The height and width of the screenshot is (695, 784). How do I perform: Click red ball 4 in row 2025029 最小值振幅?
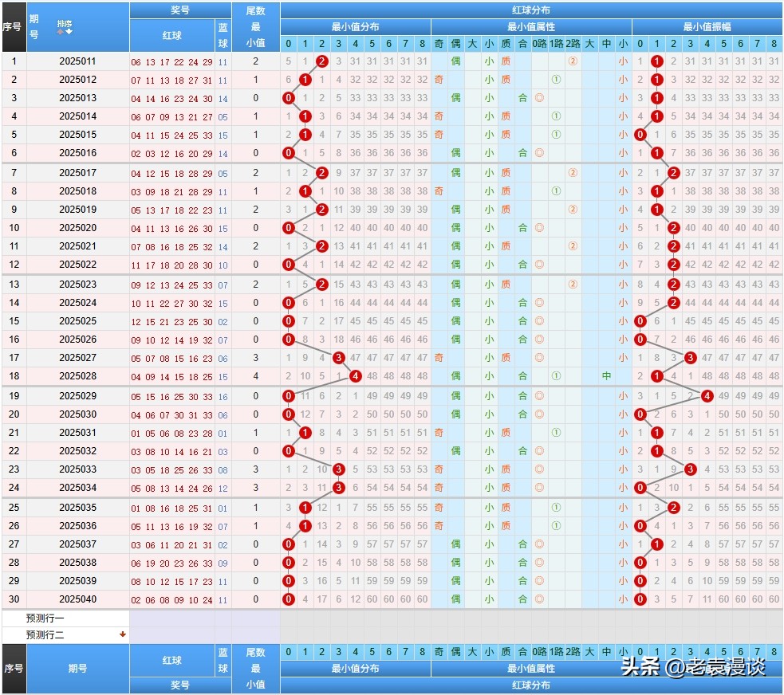pos(707,396)
